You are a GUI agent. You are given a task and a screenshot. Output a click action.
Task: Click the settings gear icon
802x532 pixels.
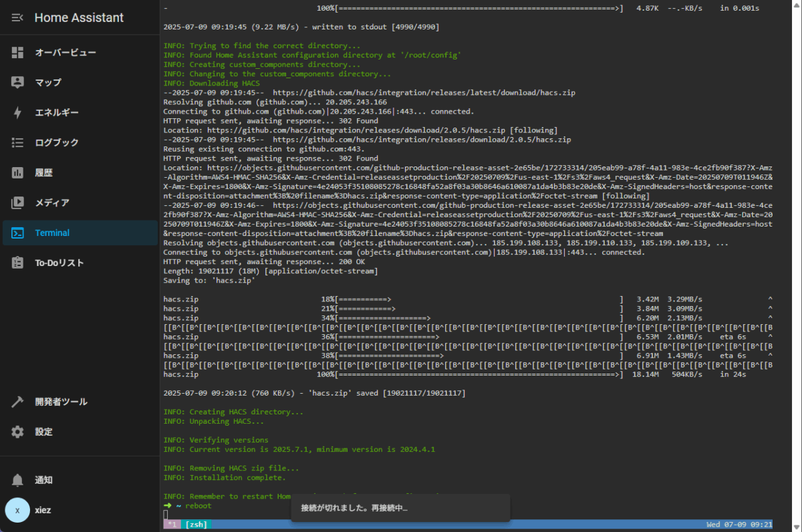(x=17, y=432)
